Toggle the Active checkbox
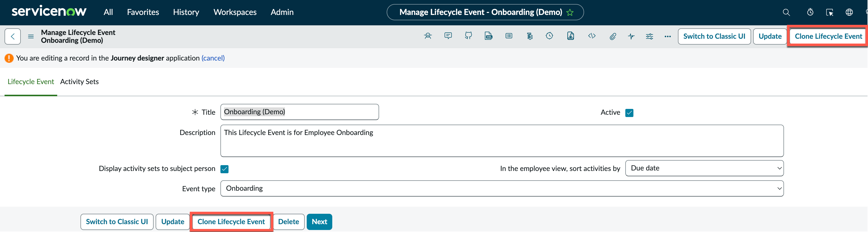 coord(629,113)
